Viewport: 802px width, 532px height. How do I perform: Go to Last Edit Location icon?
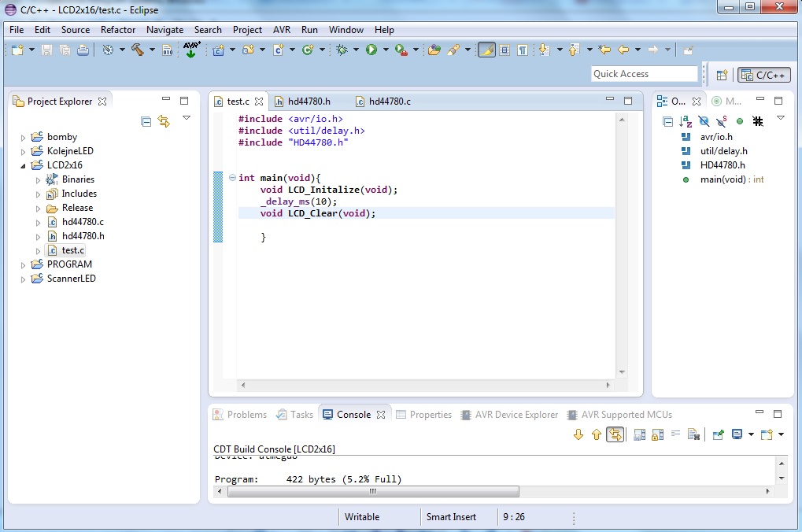(x=604, y=50)
